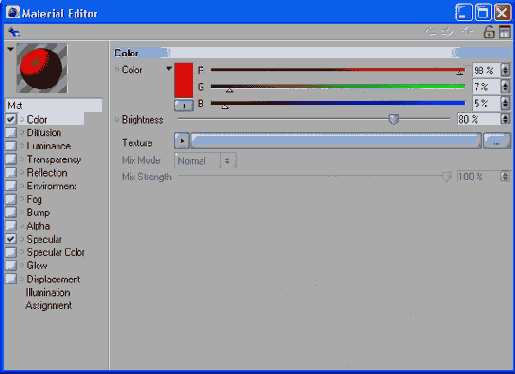Click the green value spinner arrows
This screenshot has width=515, height=374.
tap(505, 87)
